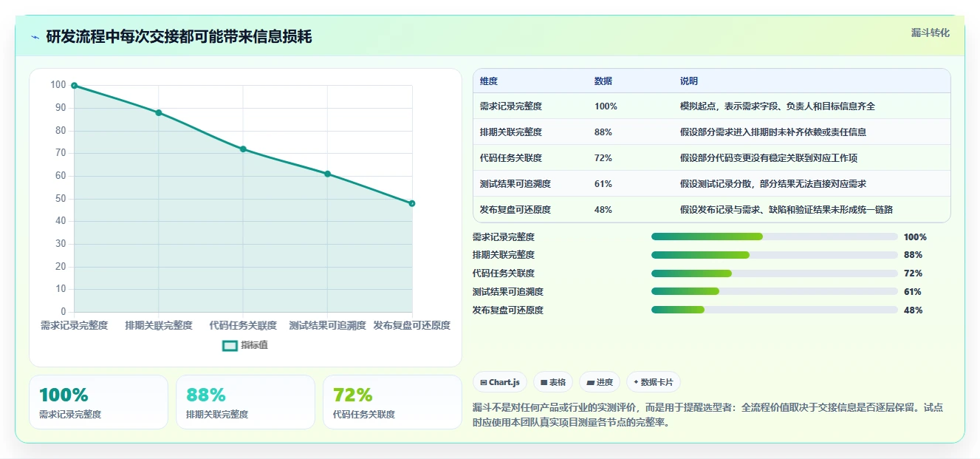980x459 pixels.
Task: Click the 48% value in the table
Action: point(603,210)
